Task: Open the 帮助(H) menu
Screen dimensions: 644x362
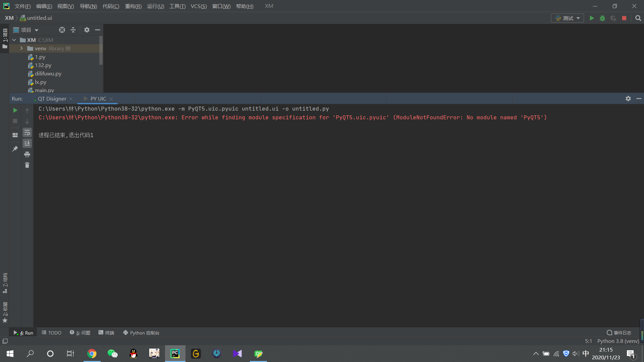Action: [x=245, y=6]
